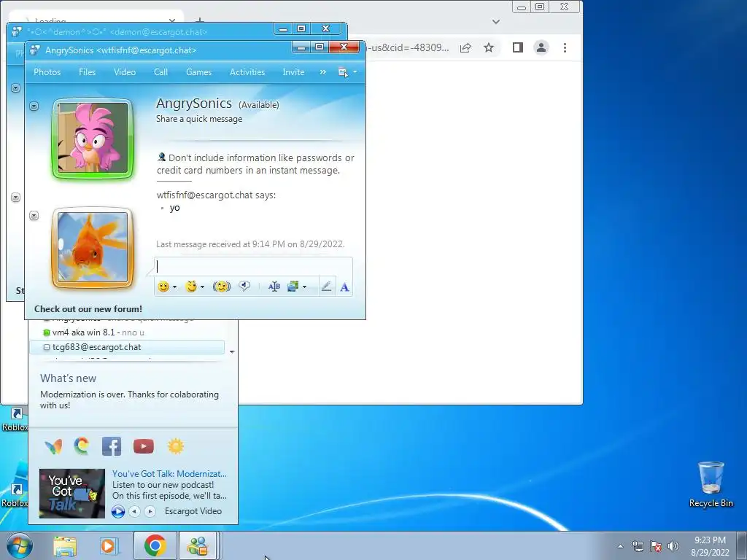Image resolution: width=747 pixels, height=560 pixels.
Task: Select the Recycle Bin desktop icon
Action: pos(711,485)
